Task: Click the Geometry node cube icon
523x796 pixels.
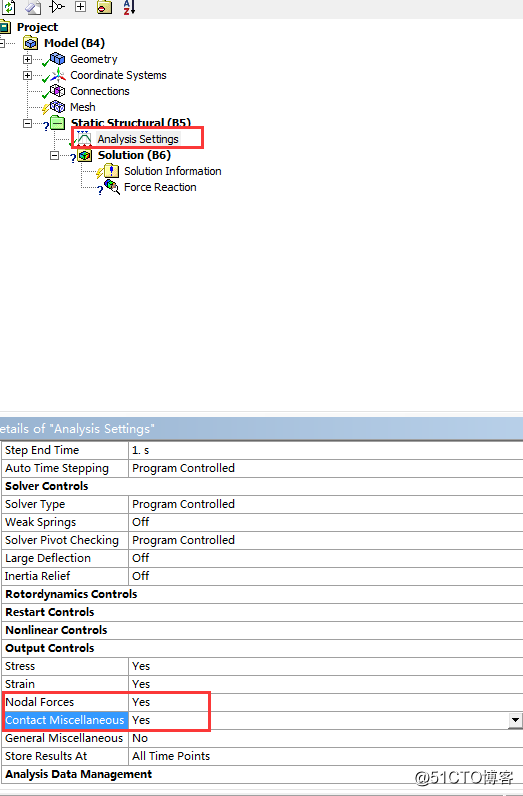Action: 57,59
